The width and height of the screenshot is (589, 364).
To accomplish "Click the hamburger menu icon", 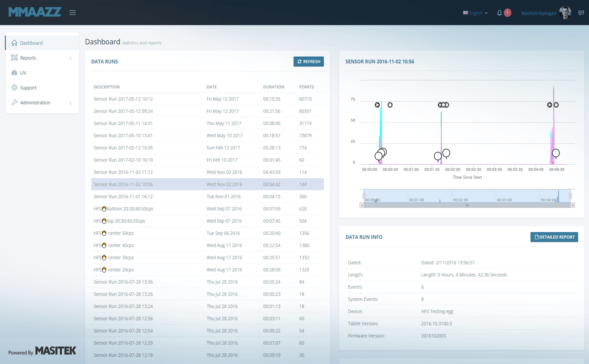I will click(73, 13).
